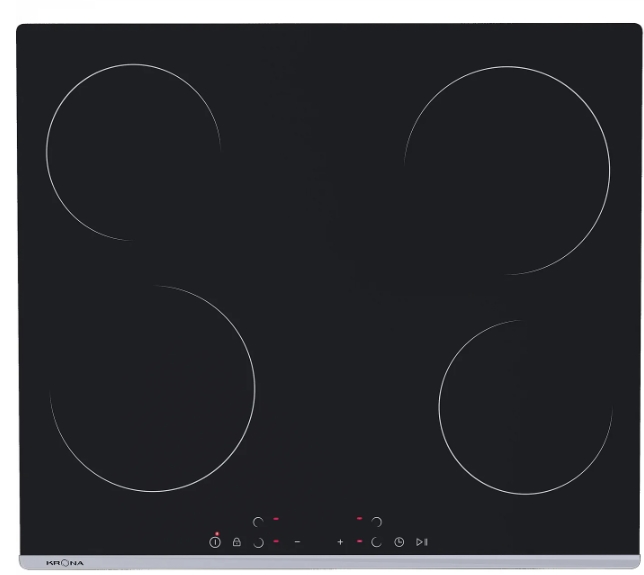644x575 pixels.
Task: Tap the timer clock icon
Action: coord(399,542)
